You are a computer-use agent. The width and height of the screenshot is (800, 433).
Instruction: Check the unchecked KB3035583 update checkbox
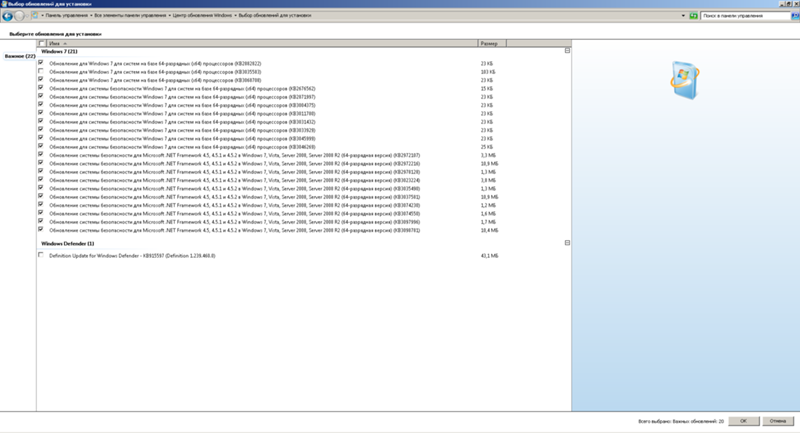(41, 71)
